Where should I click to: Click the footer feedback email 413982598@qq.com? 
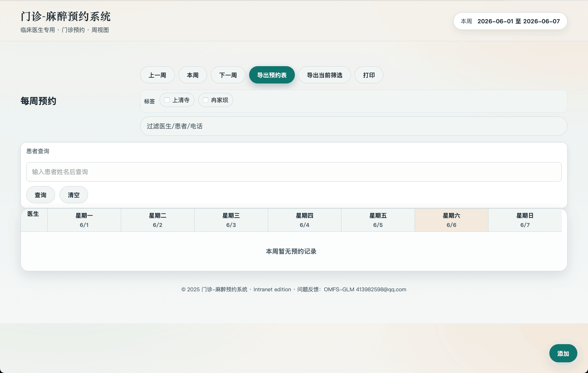coord(381,289)
